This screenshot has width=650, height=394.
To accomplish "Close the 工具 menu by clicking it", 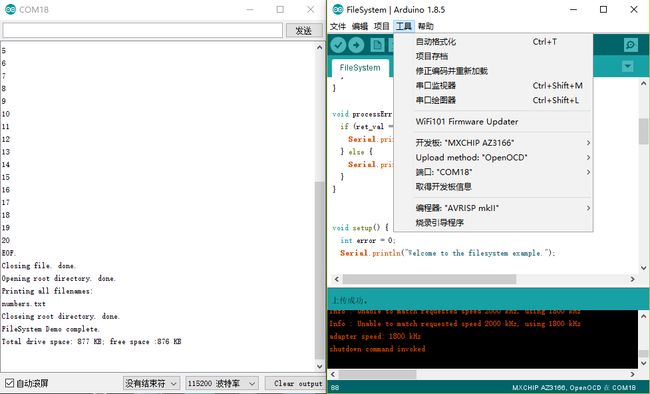I will tap(403, 27).
